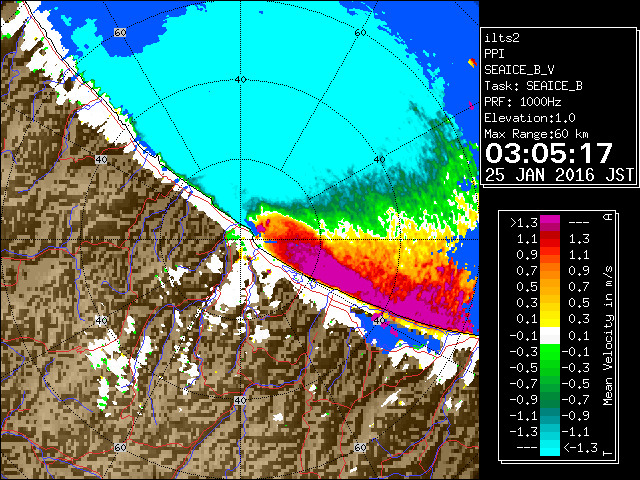The height and width of the screenshot is (480, 640).
Task: Select the 'Elevation:1.0' value
Action: 530,118
